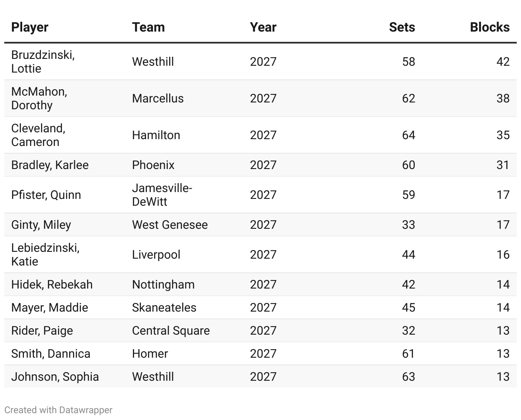The width and height of the screenshot is (521, 420).
Task: Click Lebiedzinski, Katie player name
Action: (x=45, y=254)
